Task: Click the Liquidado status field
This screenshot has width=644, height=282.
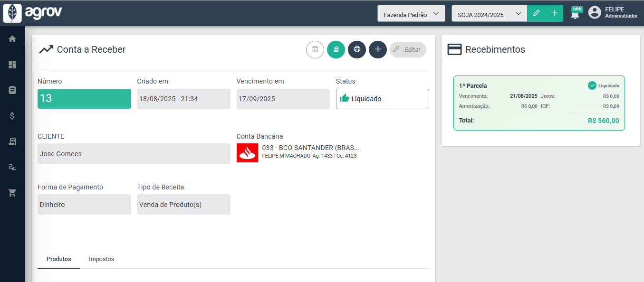Action: (382, 99)
